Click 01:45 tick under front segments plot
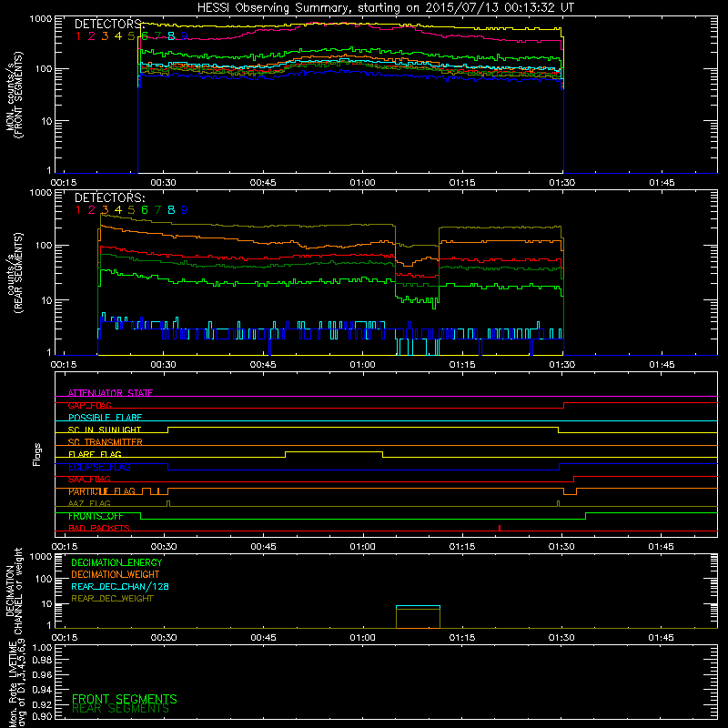The height and width of the screenshot is (728, 728). click(662, 183)
